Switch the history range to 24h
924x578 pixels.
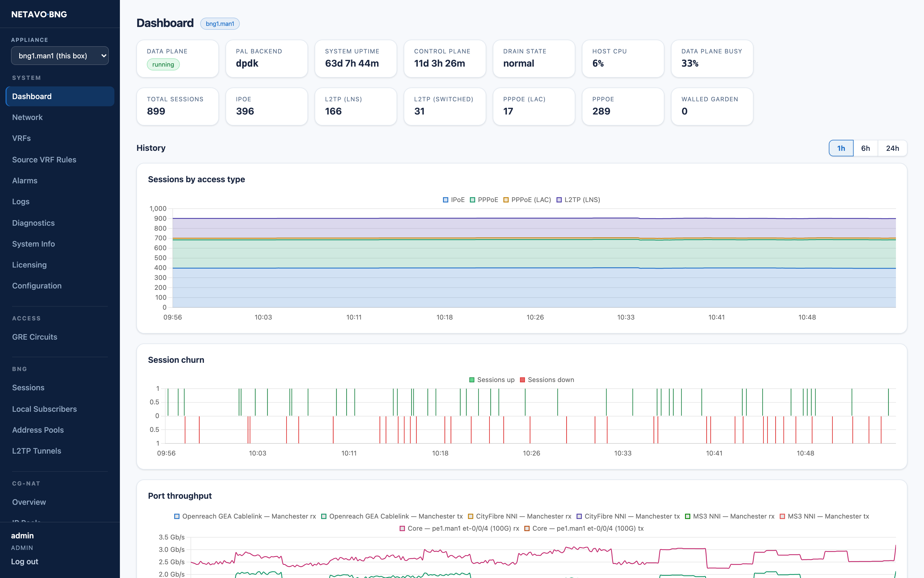point(892,148)
